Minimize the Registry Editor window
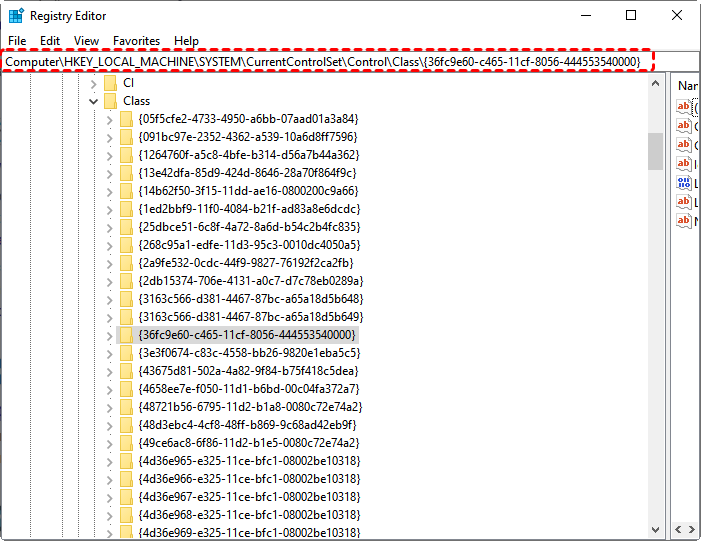This screenshot has height=541, width=701. coord(586,16)
